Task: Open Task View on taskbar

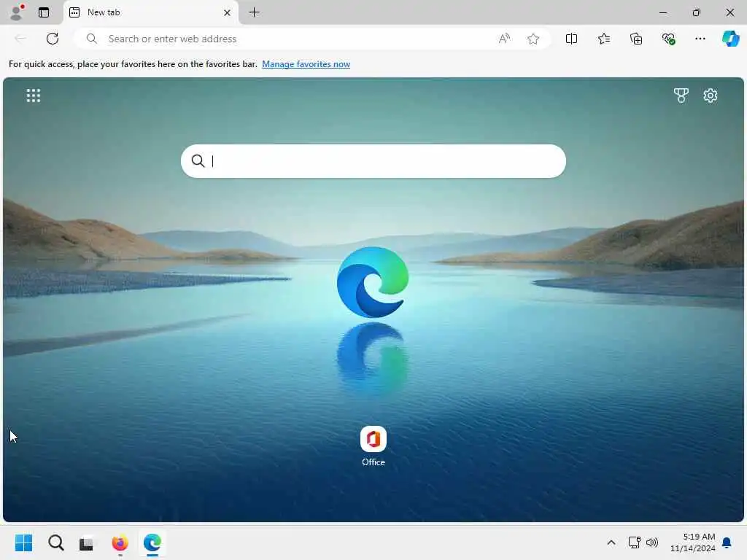Action: coord(86,542)
